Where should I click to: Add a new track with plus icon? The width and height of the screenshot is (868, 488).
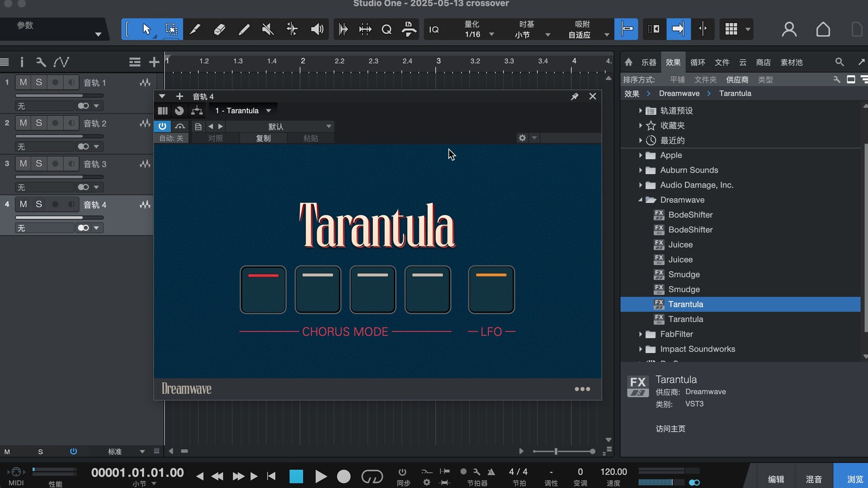click(x=154, y=62)
